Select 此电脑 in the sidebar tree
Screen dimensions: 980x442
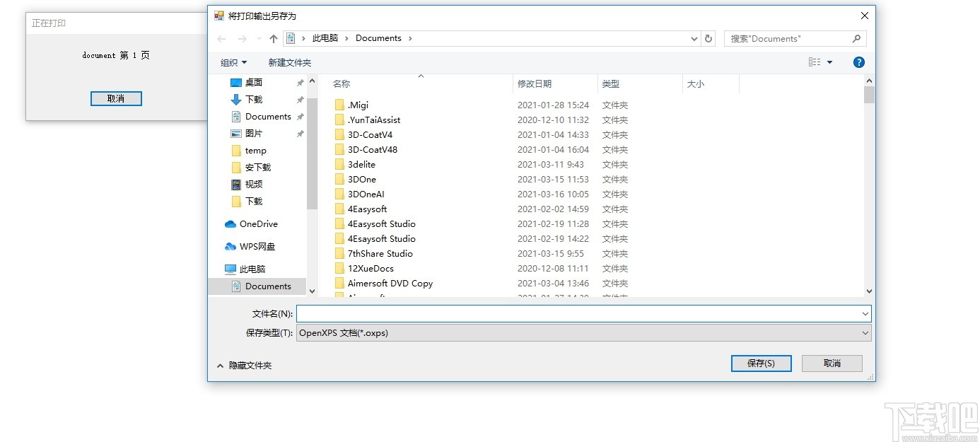(x=252, y=269)
